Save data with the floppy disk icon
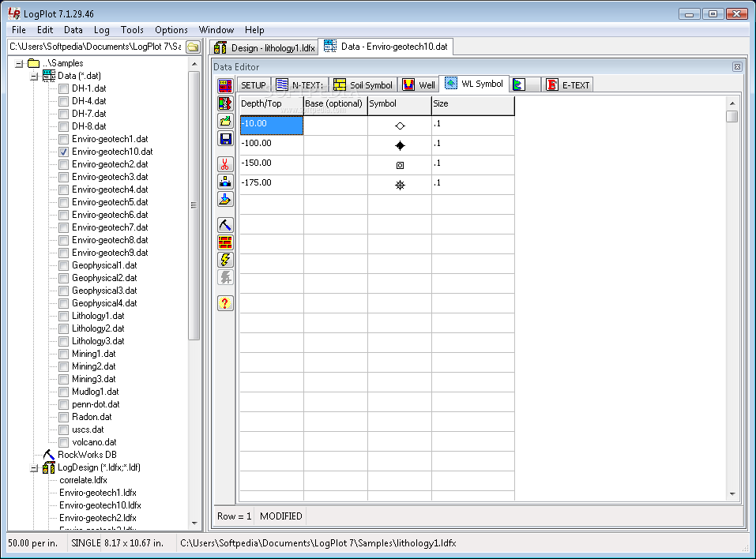The image size is (756, 559). pyautogui.click(x=225, y=139)
